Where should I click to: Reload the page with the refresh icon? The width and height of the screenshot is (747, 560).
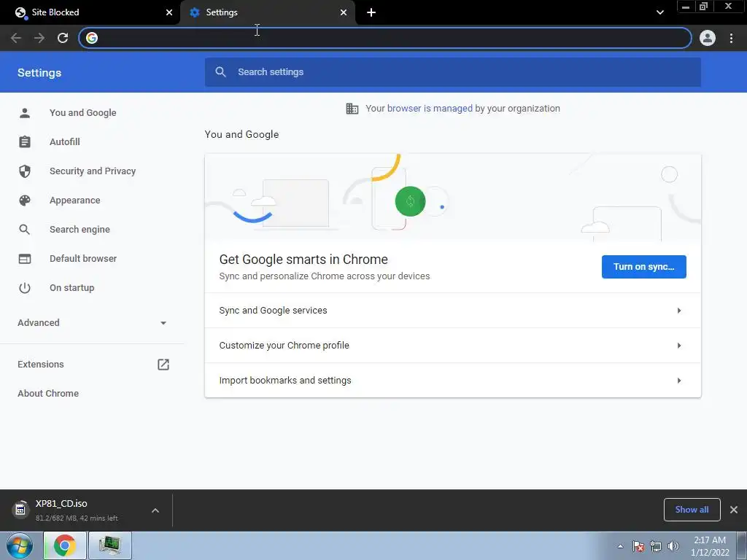point(63,38)
